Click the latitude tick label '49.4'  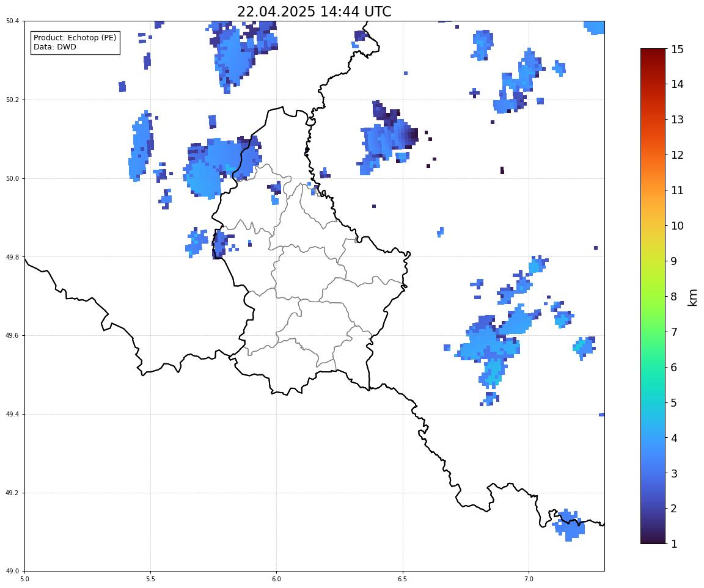click(x=13, y=415)
